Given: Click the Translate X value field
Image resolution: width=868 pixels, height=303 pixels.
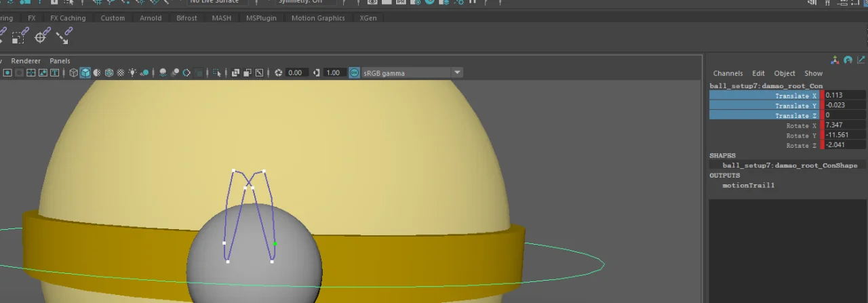Looking at the screenshot, I should click(844, 96).
